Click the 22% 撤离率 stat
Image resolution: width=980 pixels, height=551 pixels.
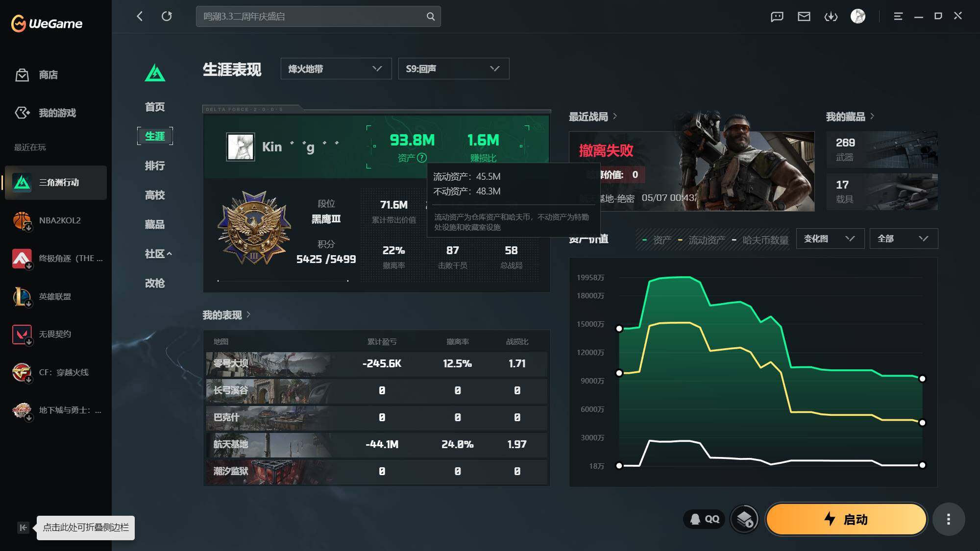(393, 257)
